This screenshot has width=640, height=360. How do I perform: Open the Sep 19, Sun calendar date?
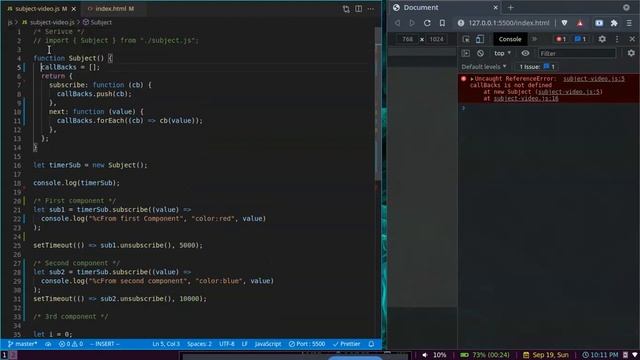(x=546, y=355)
